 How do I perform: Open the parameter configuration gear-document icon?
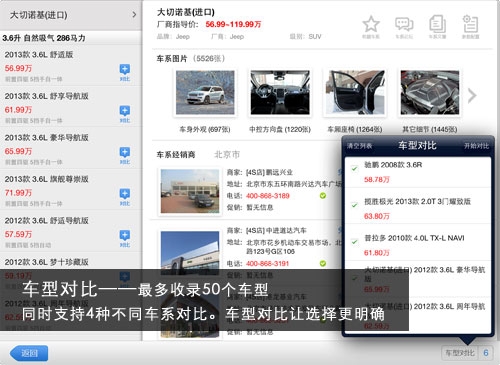(x=471, y=24)
